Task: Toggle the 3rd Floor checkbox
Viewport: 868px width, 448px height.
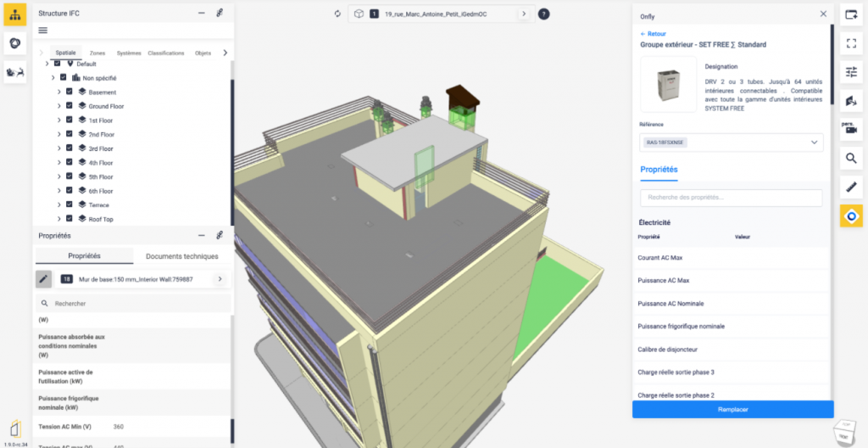Action: [70, 148]
